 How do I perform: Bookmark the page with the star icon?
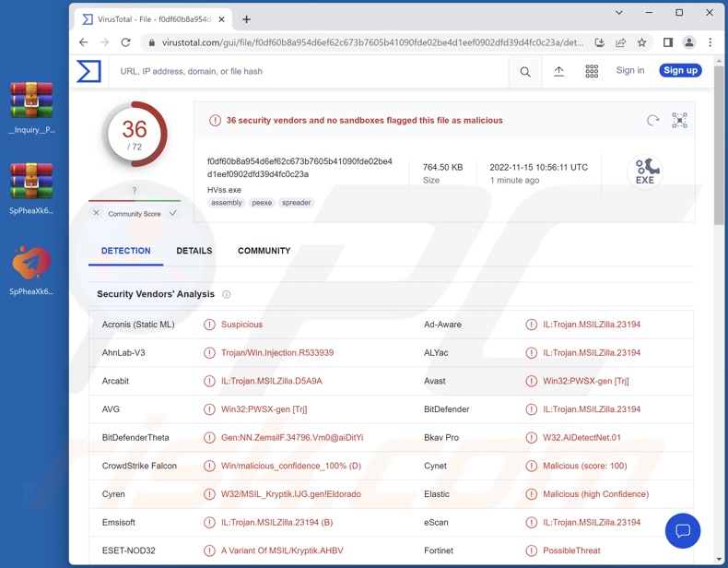pyautogui.click(x=641, y=42)
